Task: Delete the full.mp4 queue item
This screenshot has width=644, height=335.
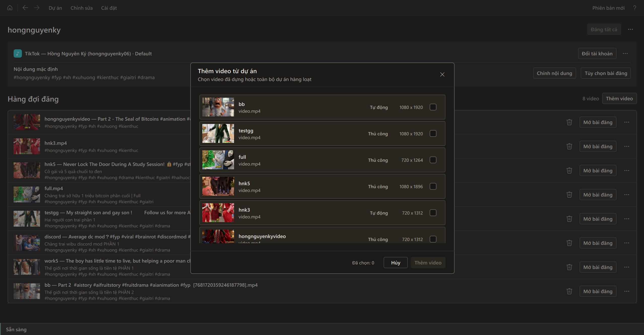Action: click(569, 195)
